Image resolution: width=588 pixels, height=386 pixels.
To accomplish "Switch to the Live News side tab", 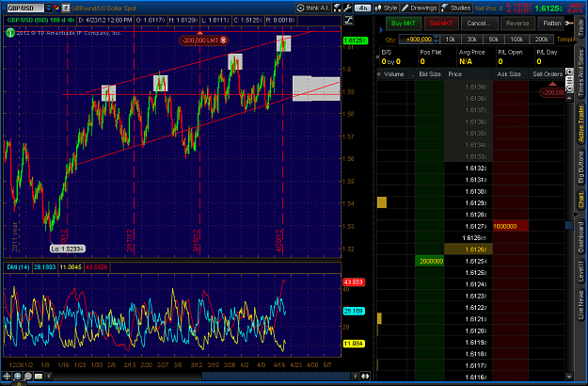I will click(x=580, y=305).
